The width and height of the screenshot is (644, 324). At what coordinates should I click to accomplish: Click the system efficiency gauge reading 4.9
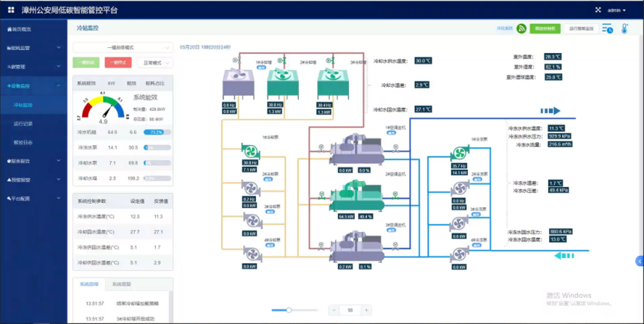click(x=103, y=108)
